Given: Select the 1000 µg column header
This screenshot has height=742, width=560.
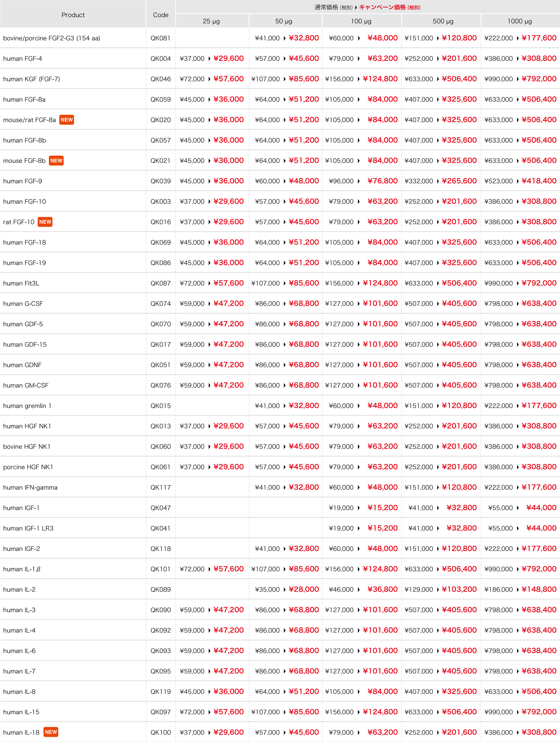Looking at the screenshot, I should click(520, 21).
